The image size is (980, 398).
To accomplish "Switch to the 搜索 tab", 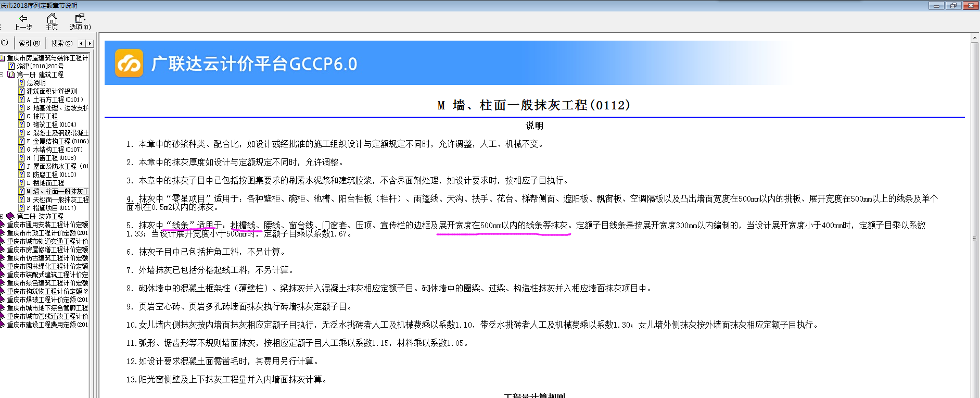I will click(61, 43).
